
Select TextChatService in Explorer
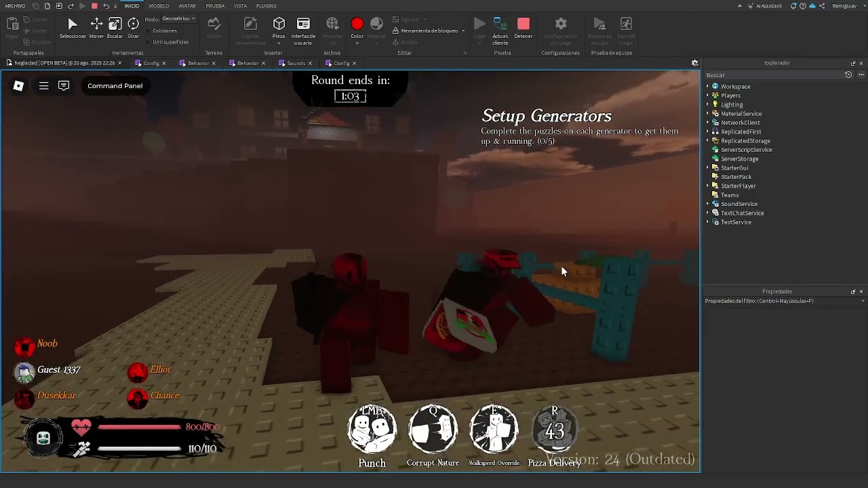[x=742, y=213]
